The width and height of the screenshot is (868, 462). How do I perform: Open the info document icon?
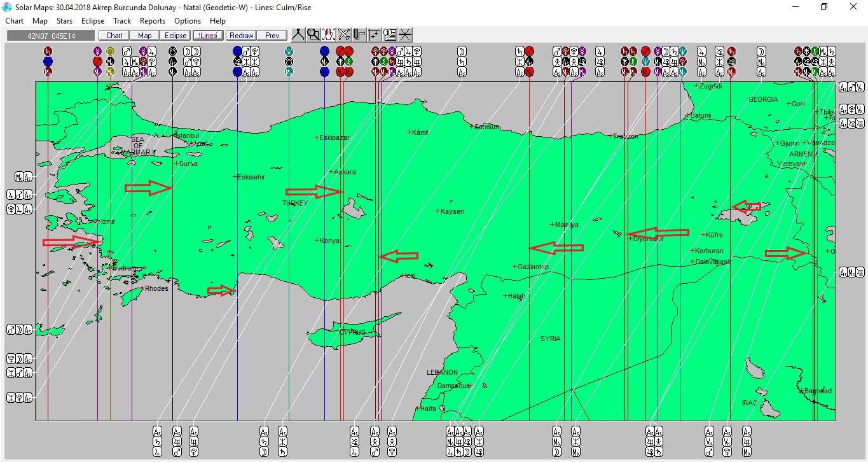[390, 35]
